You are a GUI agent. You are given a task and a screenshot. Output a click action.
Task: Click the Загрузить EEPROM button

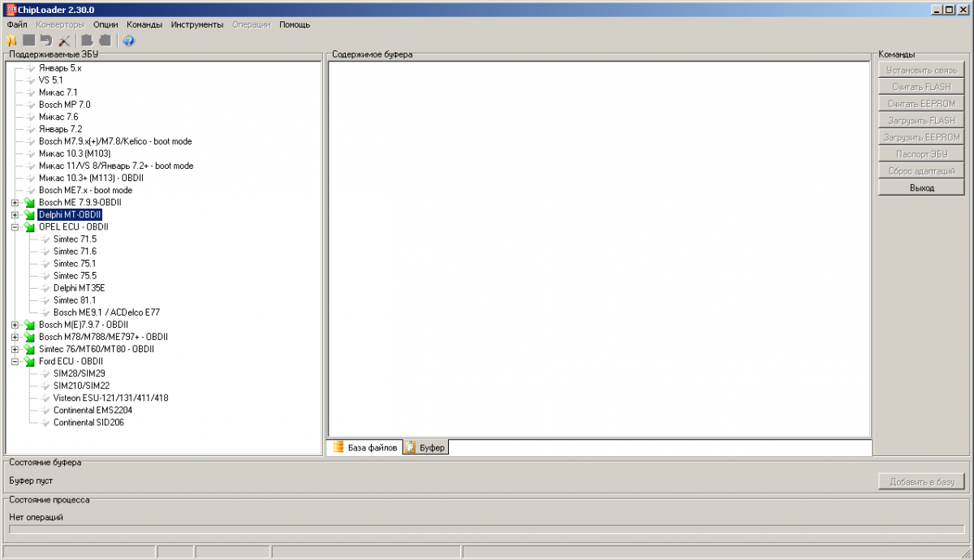(922, 137)
